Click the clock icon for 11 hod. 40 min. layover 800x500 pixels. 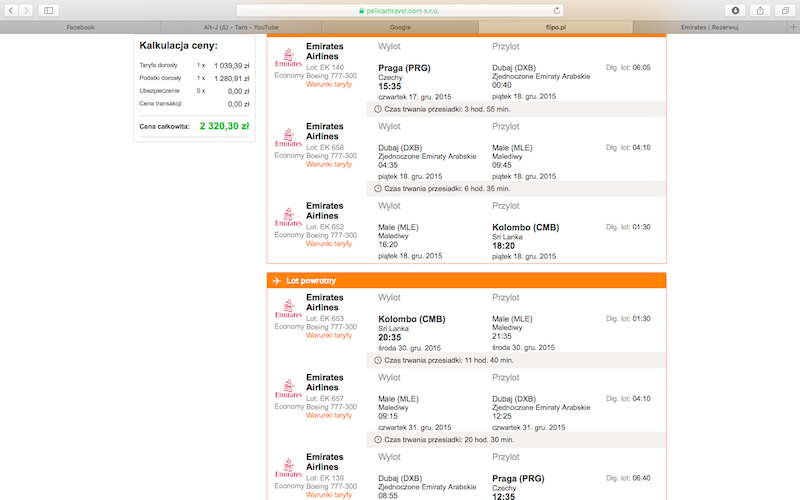click(378, 360)
